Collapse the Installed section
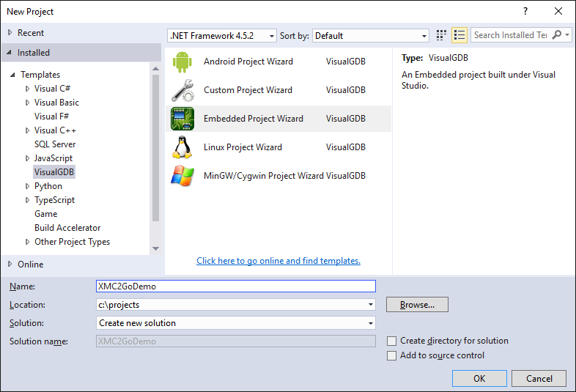 pos(10,53)
